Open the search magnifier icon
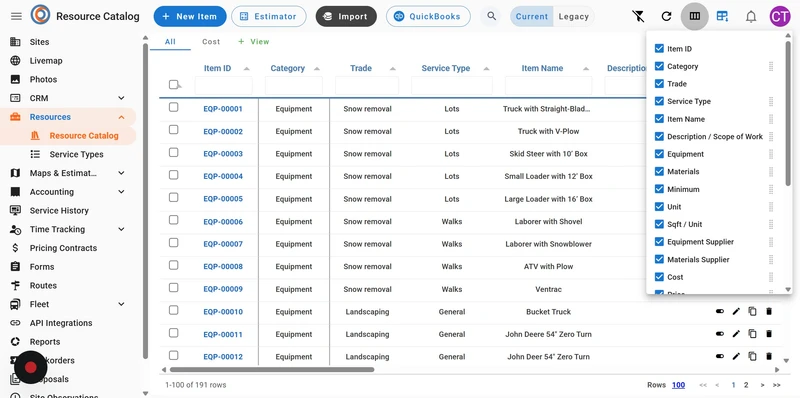This screenshot has width=800, height=398. [491, 16]
